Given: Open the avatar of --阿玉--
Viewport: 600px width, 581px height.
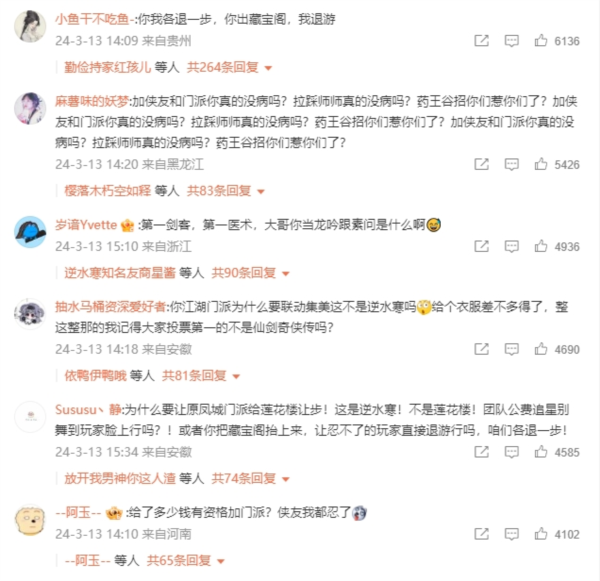Looking at the screenshot, I should click(x=30, y=520).
